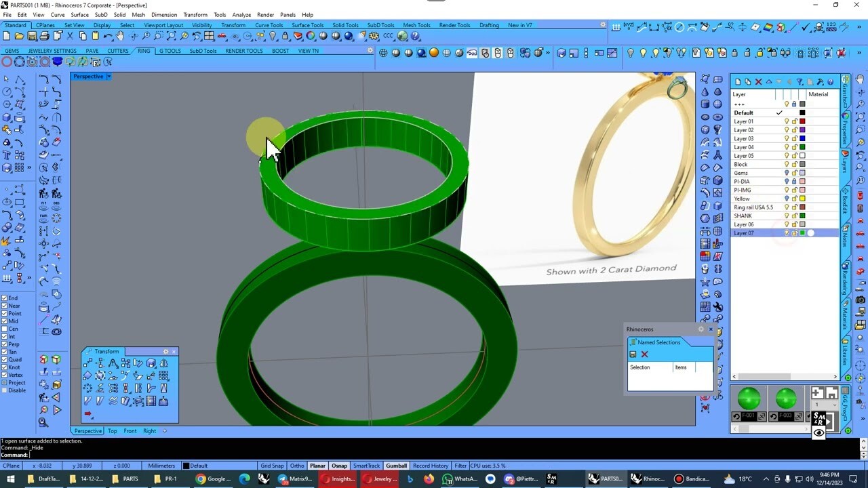
Task: Open the Transform panel gear menu
Action: pos(166,352)
